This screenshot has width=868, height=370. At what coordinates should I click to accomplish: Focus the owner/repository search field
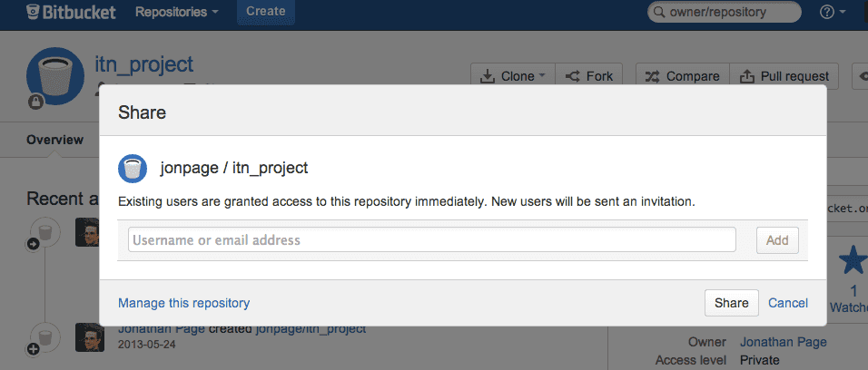[x=724, y=12]
